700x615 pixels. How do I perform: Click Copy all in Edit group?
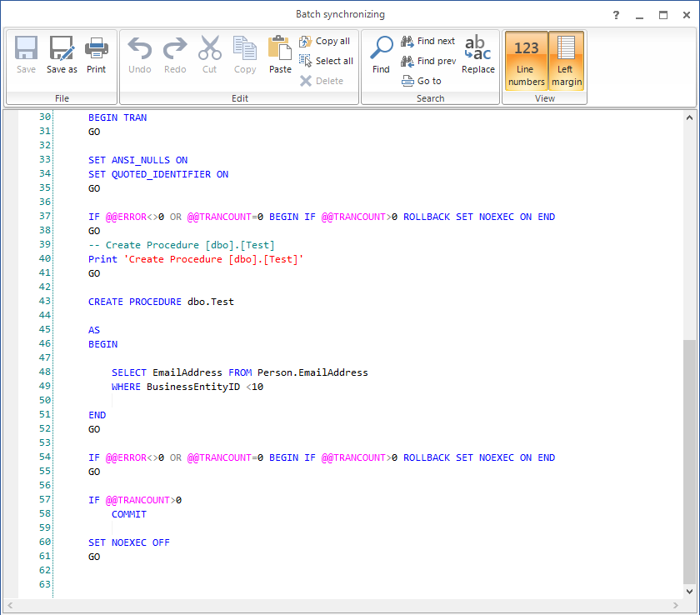click(325, 41)
